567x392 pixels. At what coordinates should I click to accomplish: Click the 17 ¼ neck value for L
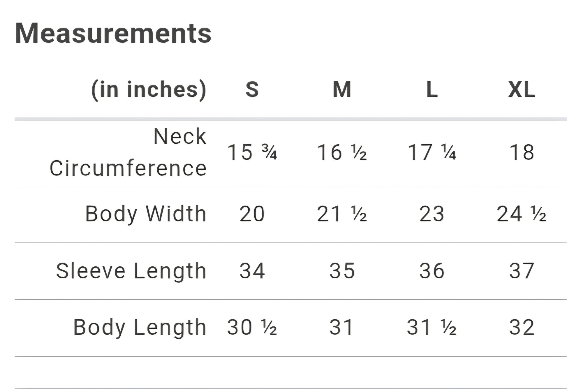click(432, 152)
